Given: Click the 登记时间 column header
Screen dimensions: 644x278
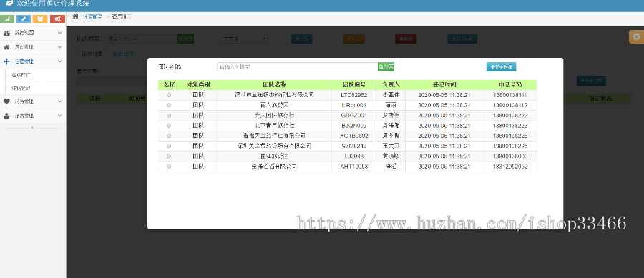Looking at the screenshot, I should pyautogui.click(x=444, y=85).
